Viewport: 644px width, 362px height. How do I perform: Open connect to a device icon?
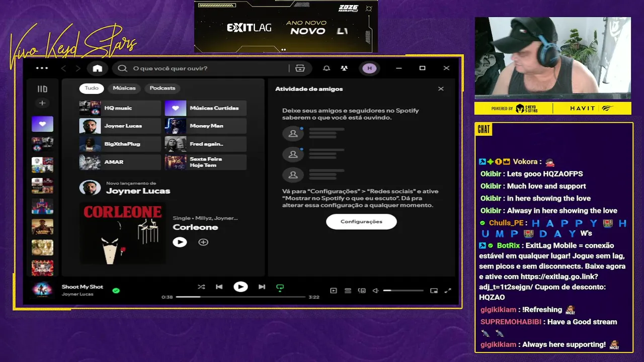362,291
